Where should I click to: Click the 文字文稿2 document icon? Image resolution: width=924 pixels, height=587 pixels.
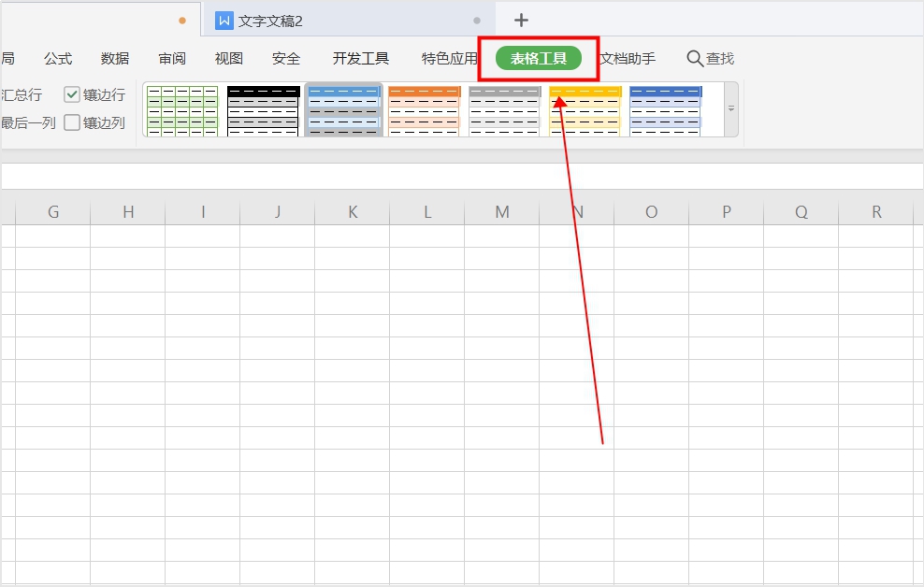(x=224, y=21)
